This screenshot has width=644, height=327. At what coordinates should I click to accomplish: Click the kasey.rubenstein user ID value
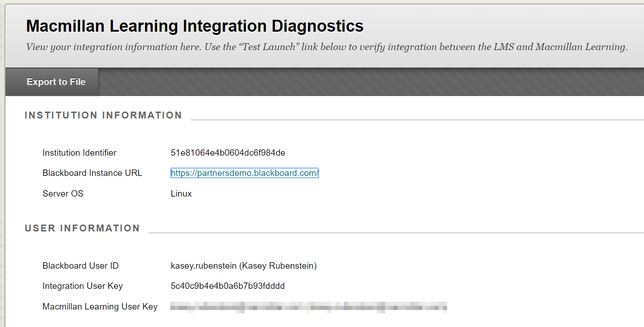(243, 266)
